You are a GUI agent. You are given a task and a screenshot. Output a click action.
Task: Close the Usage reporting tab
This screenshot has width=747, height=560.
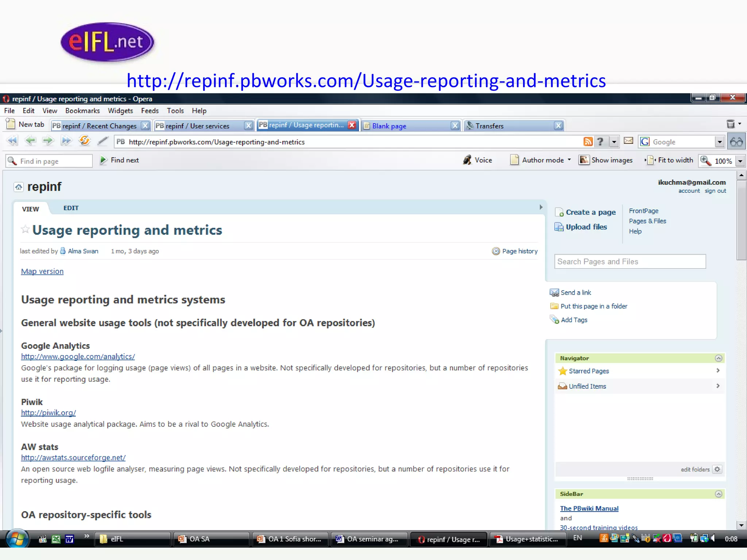click(x=352, y=125)
